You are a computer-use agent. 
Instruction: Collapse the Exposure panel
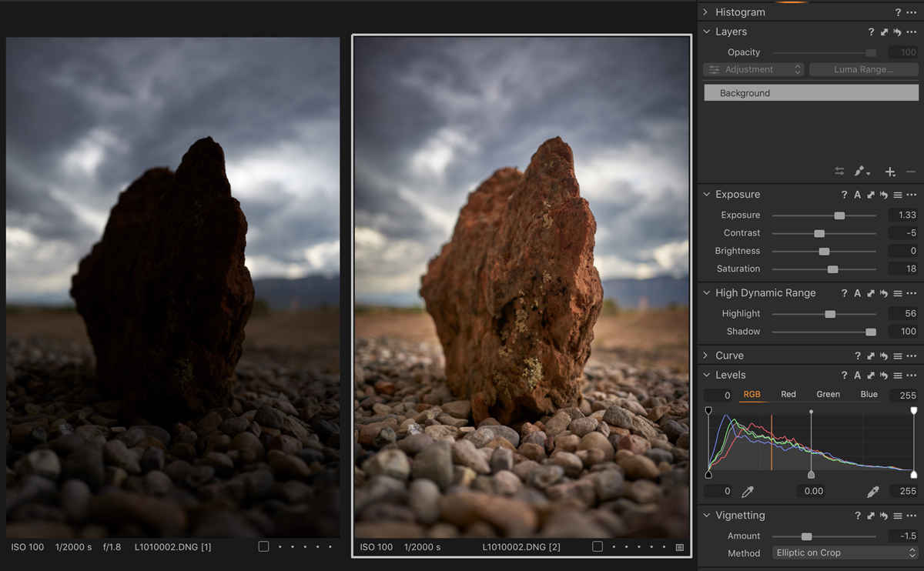tap(706, 195)
